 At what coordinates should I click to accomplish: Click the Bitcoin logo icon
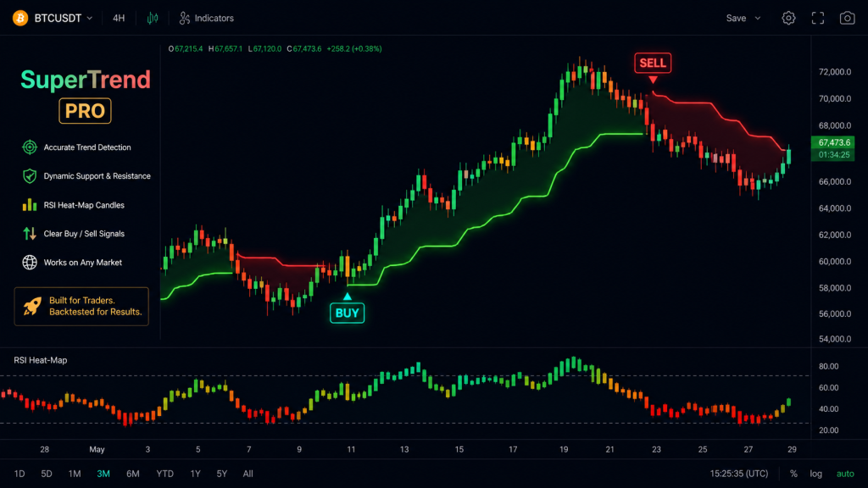pyautogui.click(x=20, y=19)
